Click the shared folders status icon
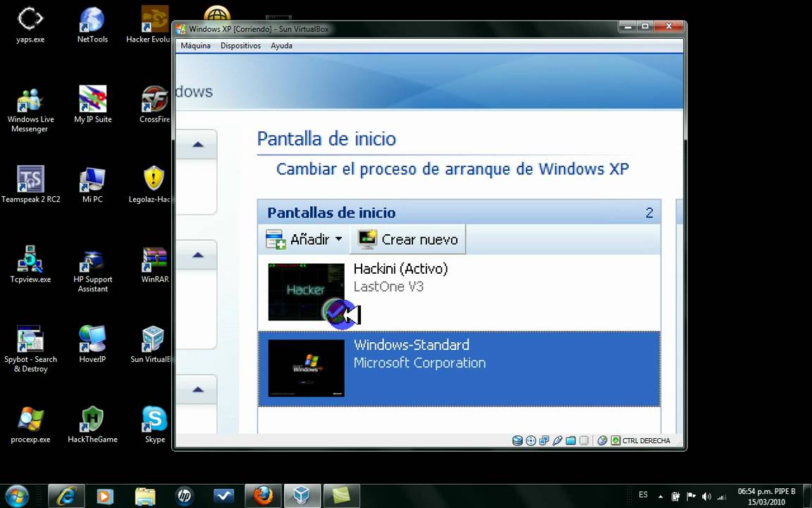 click(x=571, y=440)
